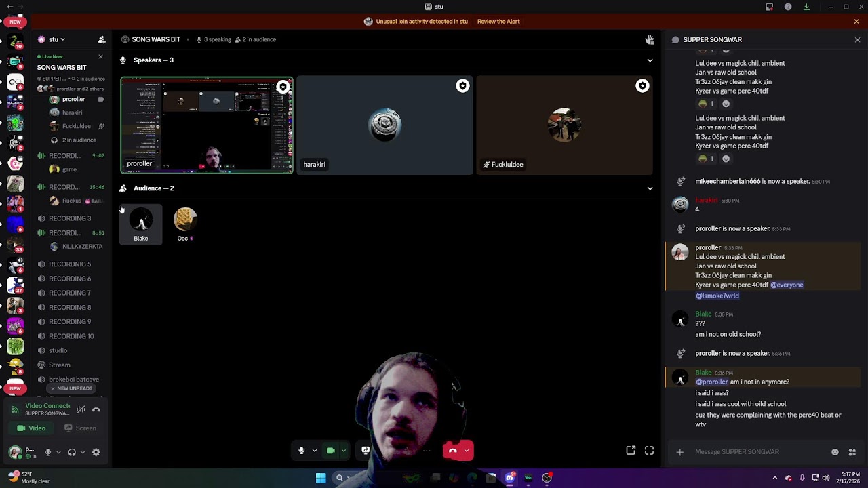Screen dimensions: 868x488
Task: Open add reaction beside the first message's reaction
Action: click(726, 104)
